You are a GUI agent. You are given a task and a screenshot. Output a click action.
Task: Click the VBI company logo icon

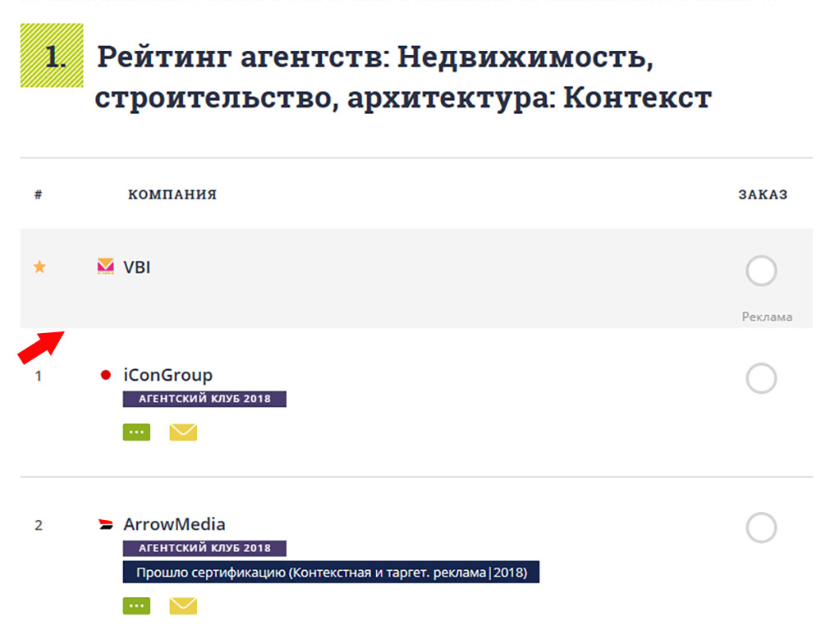pos(105,267)
